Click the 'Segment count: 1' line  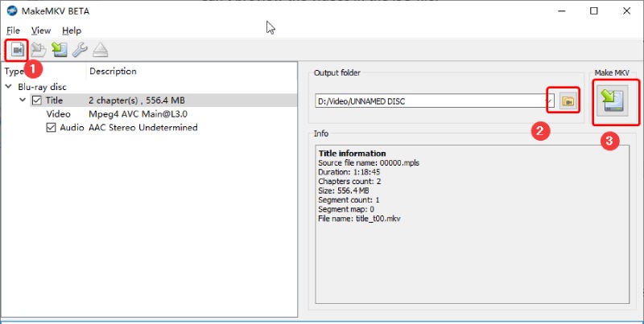[349, 200]
